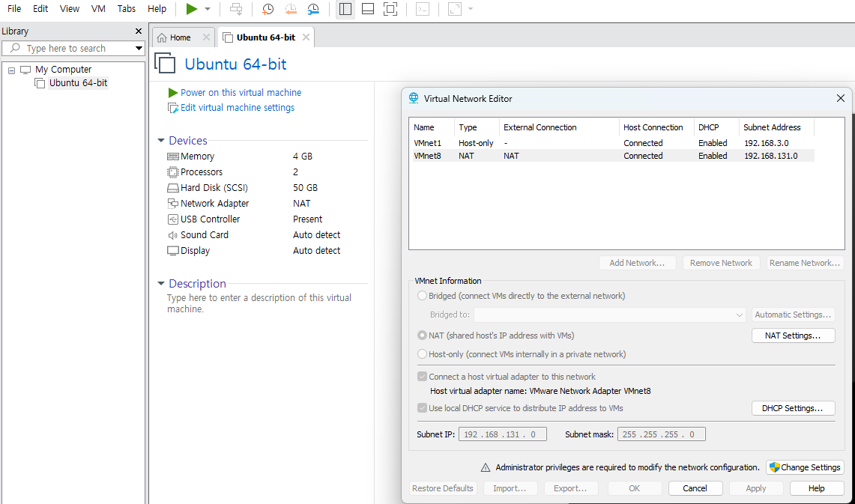Click the Subnet Address column header

(x=776, y=127)
